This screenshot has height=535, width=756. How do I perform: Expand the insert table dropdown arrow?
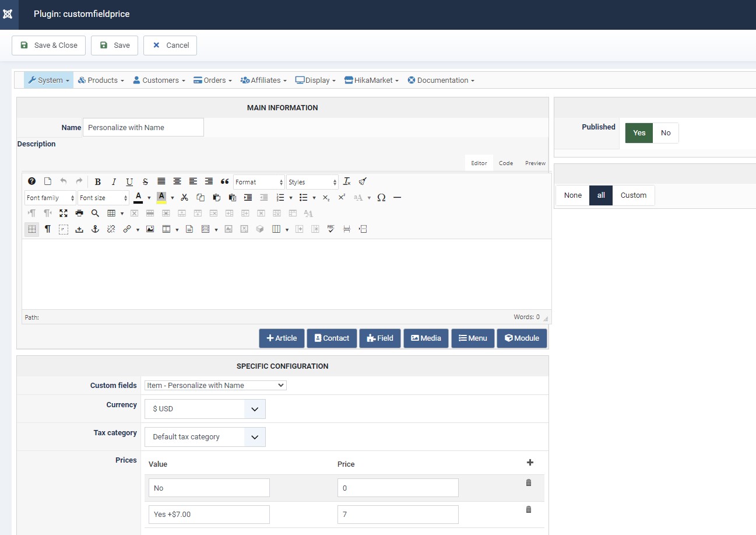(x=122, y=213)
